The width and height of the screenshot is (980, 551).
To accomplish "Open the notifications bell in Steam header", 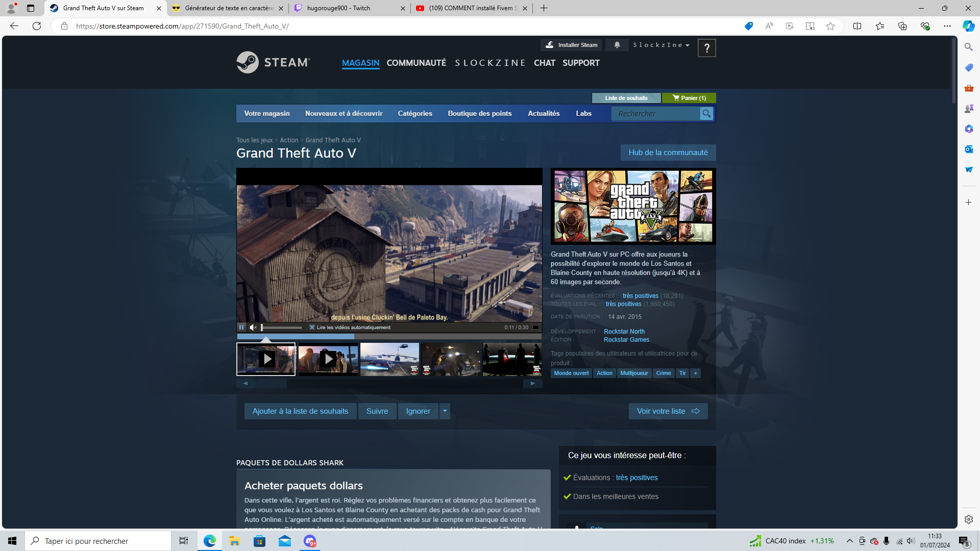I will click(617, 45).
